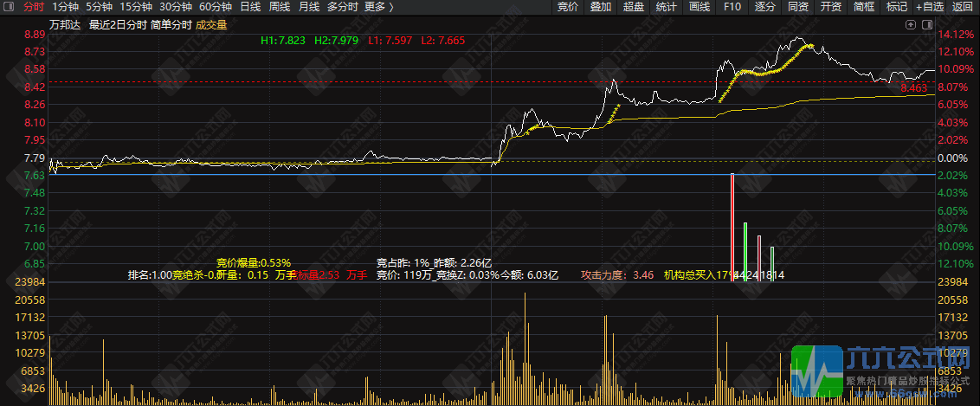The height and width of the screenshot is (406, 980).
Task: Click the 简单分时 indicator label
Action: [171, 26]
